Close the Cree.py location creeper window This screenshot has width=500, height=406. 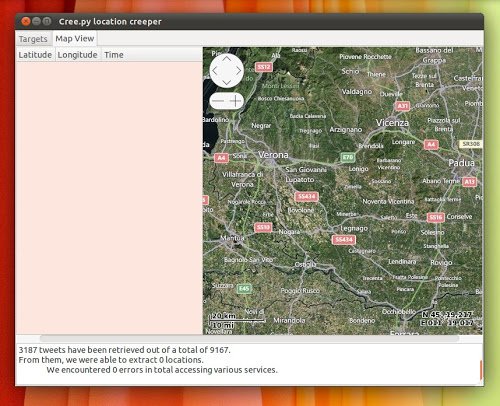(x=26, y=21)
